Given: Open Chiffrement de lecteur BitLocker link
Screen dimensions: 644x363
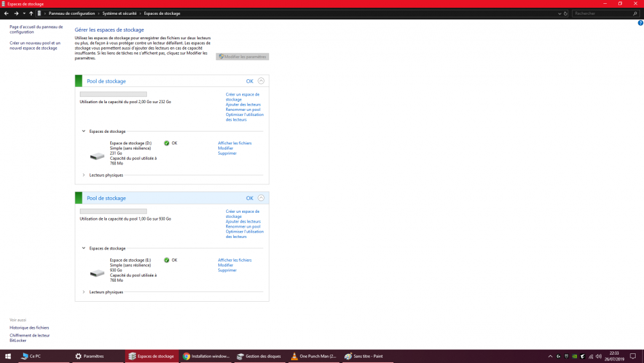Looking at the screenshot, I should [x=30, y=338].
